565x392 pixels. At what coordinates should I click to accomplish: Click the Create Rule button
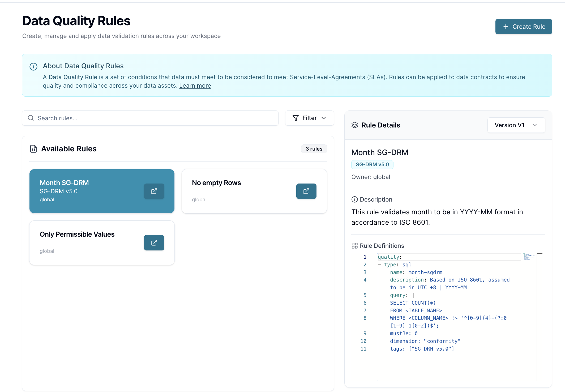point(524,27)
